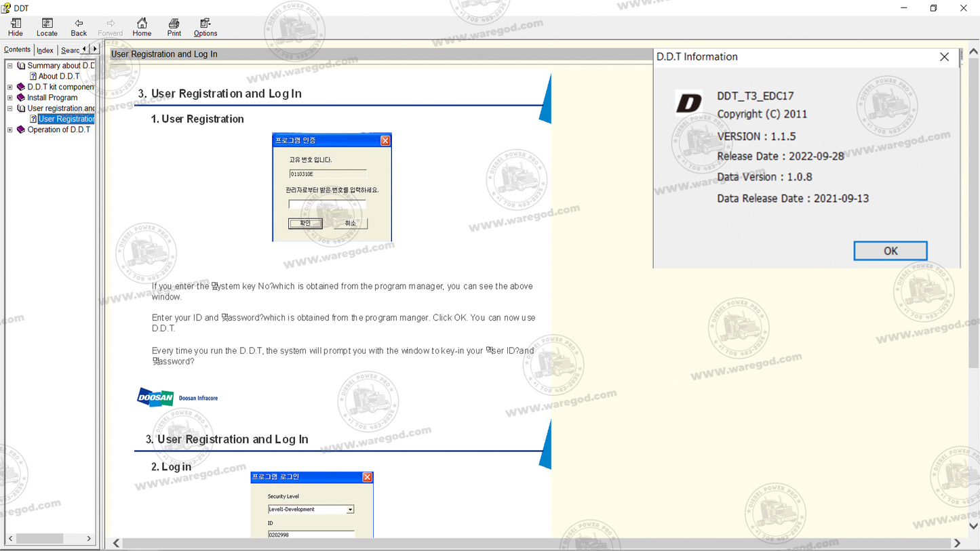Hide the navigation pane via toolbar icon
This screenshot has width=980, height=551.
pos(15,27)
